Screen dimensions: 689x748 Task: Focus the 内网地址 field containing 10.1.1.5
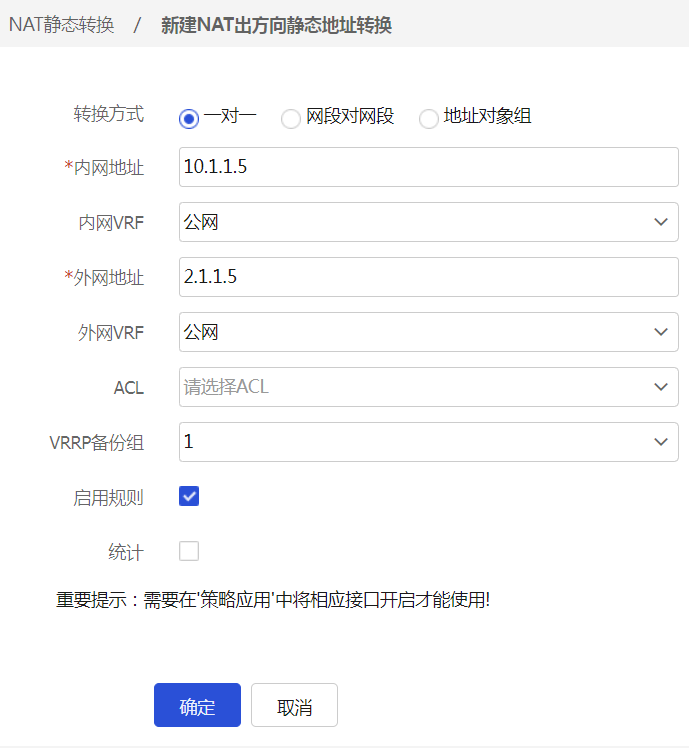(428, 167)
